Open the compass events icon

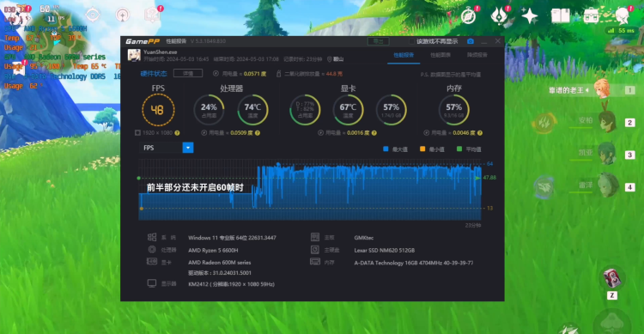(468, 16)
